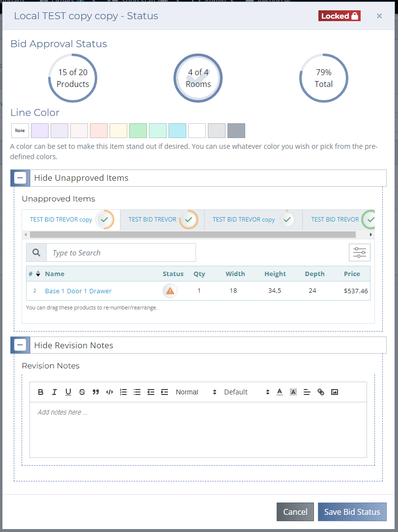This screenshot has height=532, width=398.
Task: Toggle approval check on third TEST BID TREVOR copy tab
Action: pos(287,220)
